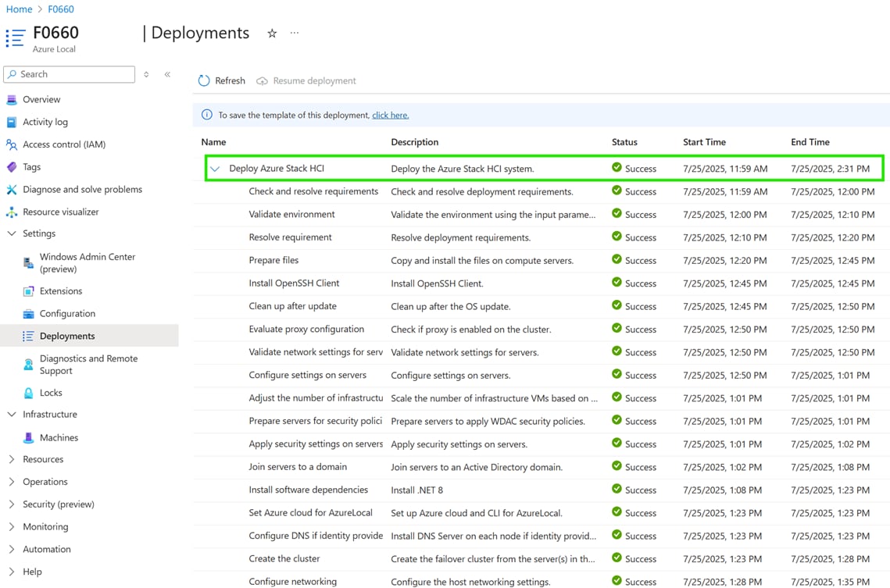890x588 pixels.
Task: Go to Home breadcrumb link
Action: 19,9
